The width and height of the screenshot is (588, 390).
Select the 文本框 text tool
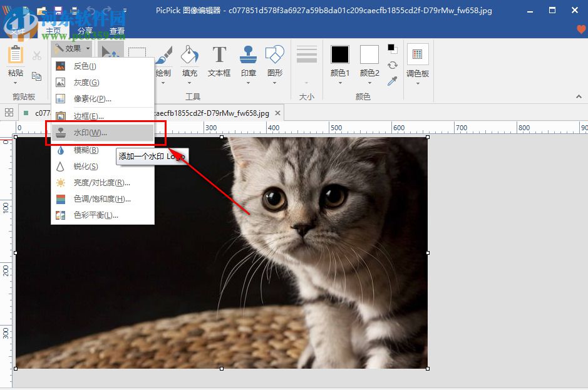[x=219, y=54]
